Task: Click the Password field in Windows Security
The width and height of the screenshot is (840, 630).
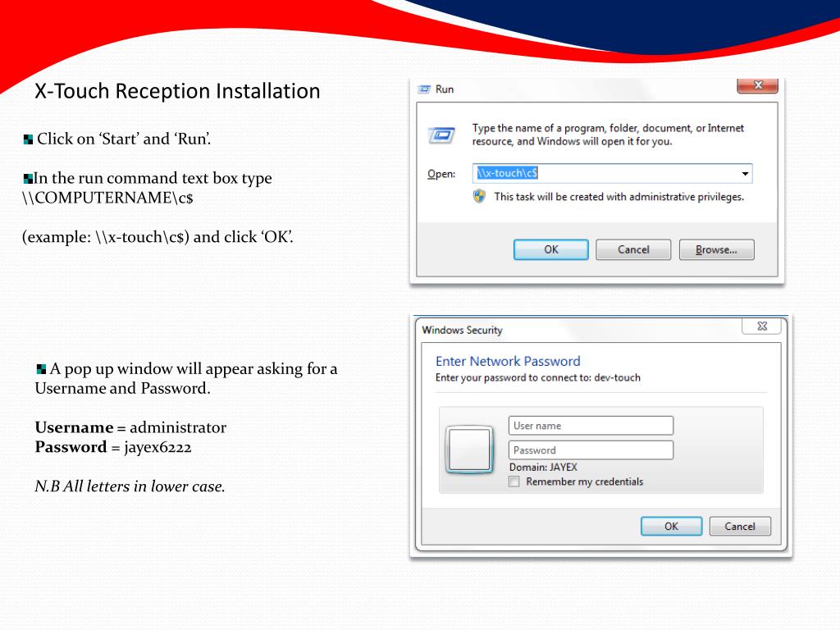Action: pos(591,450)
